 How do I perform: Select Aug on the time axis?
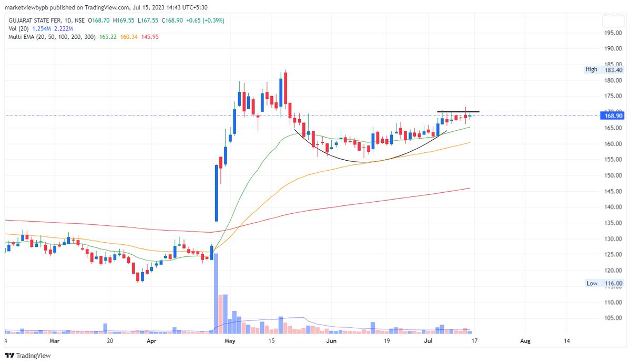[524, 341]
